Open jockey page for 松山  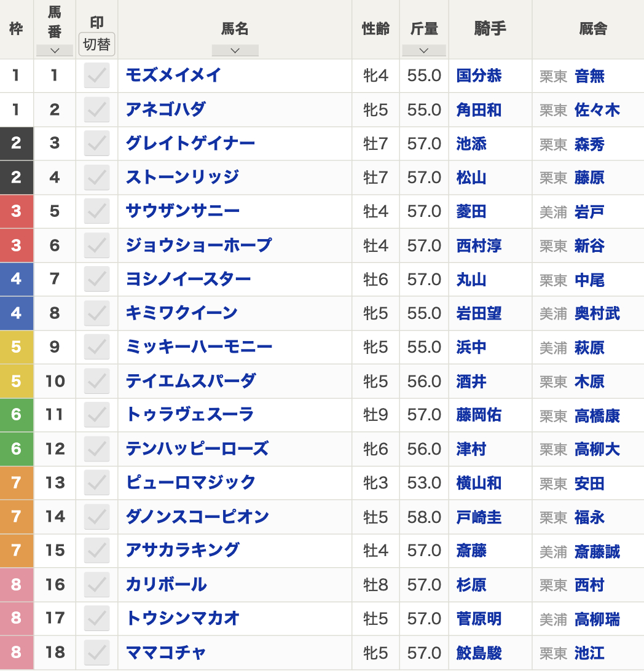click(471, 178)
